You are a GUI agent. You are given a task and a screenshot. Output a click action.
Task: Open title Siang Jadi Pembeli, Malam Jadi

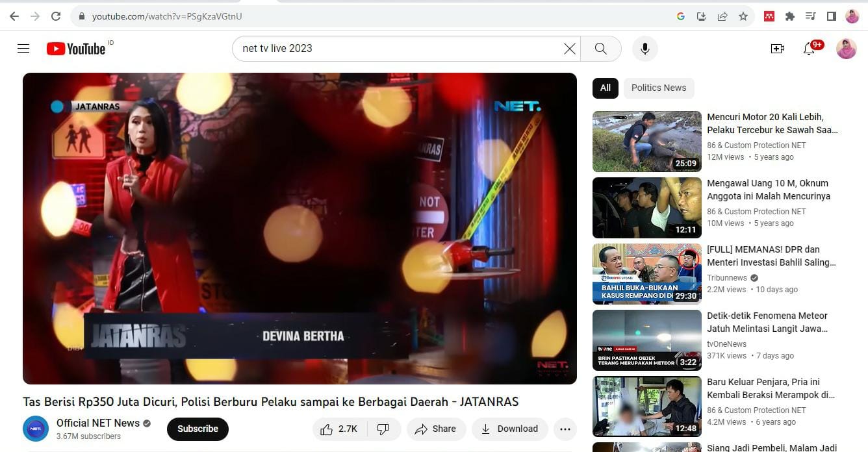coord(771,447)
